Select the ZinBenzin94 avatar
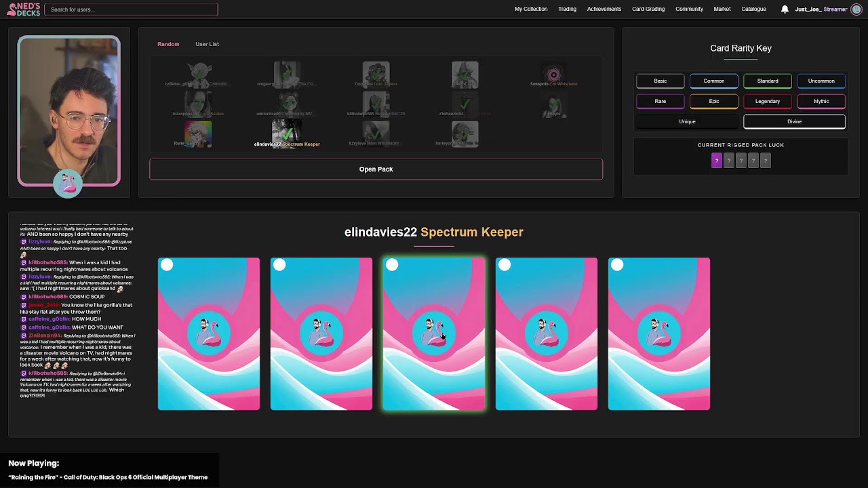Screen dimensions: 868x488 pos(465,104)
